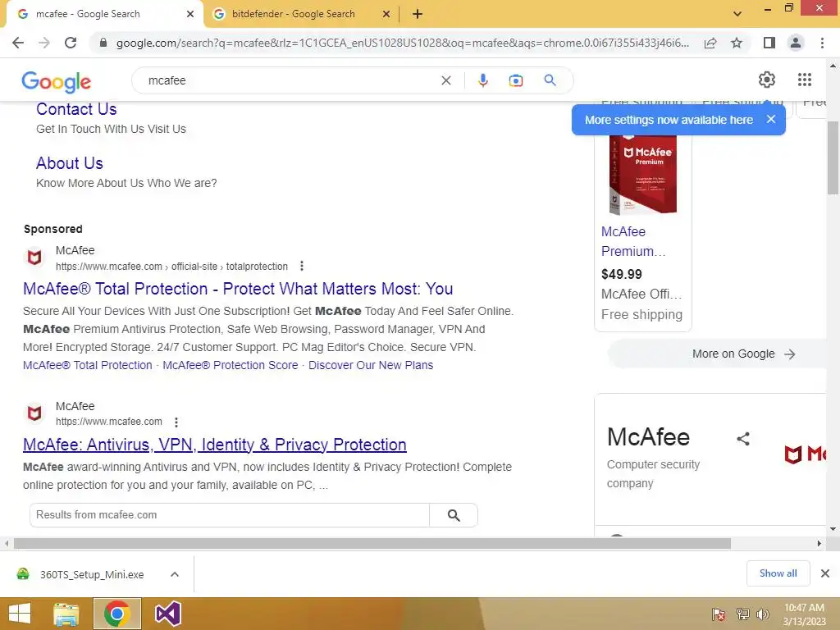Screen dimensions: 840x630
Task: Close the bitdefender Google Search tab
Action: pos(386,14)
